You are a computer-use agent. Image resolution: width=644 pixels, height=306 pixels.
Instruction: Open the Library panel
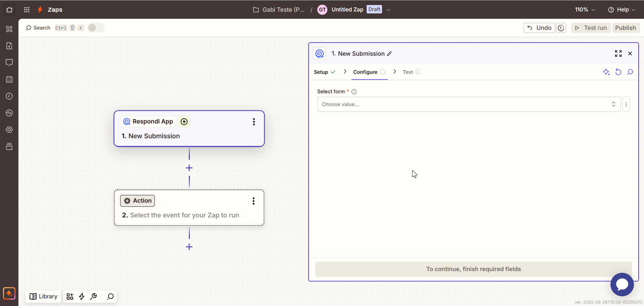43,296
